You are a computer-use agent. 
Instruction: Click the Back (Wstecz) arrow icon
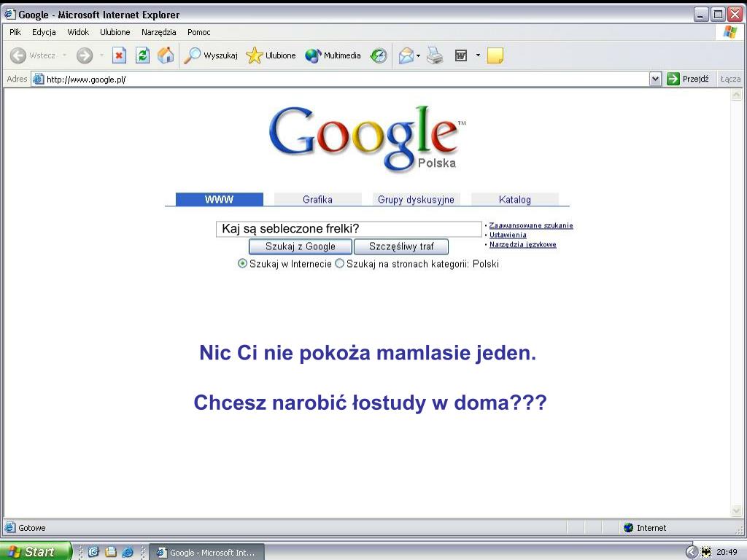pos(18,55)
